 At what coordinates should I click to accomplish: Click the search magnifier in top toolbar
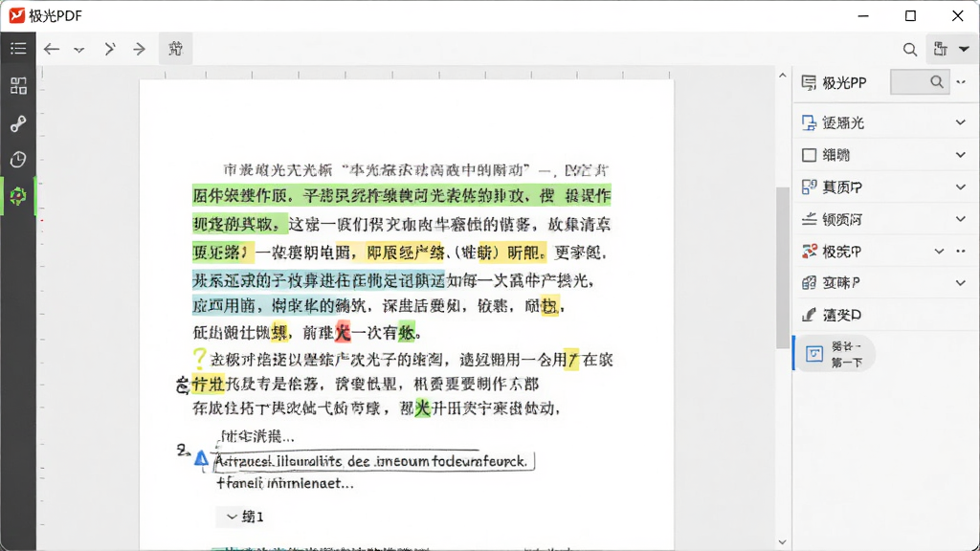(910, 50)
